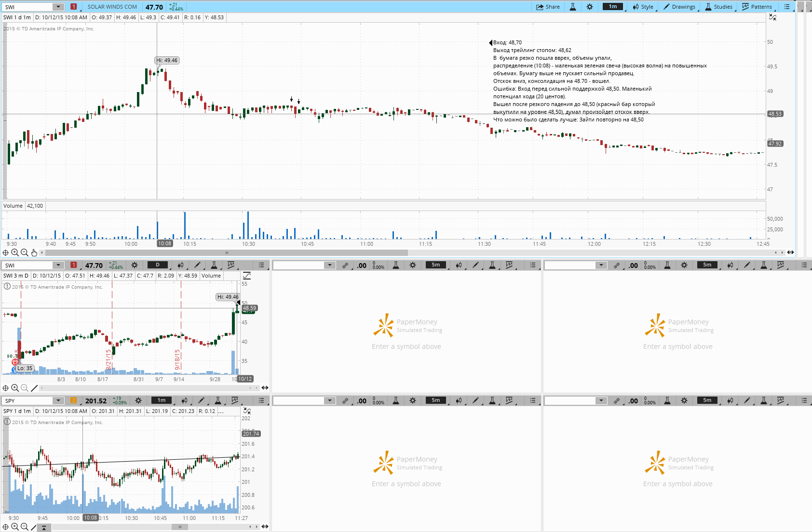Open settings gear on the SPY chart

[138, 400]
